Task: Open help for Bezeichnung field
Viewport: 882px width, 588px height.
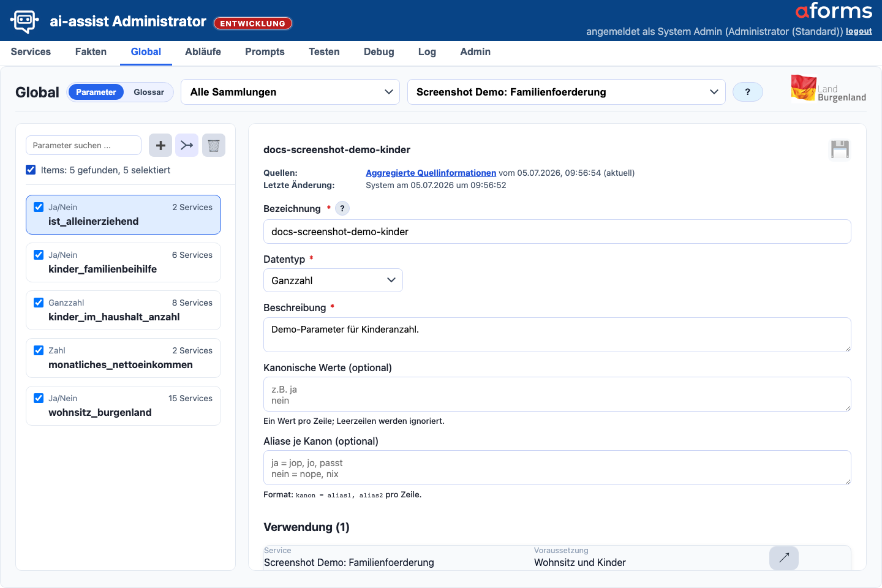Action: [x=342, y=208]
